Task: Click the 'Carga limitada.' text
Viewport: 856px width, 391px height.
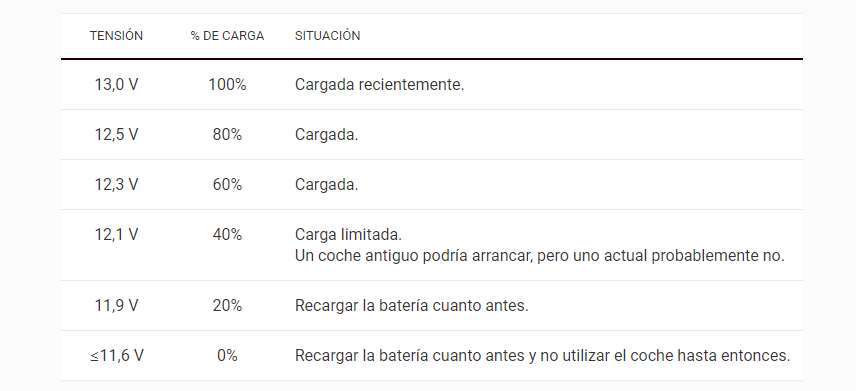Action: [348, 234]
